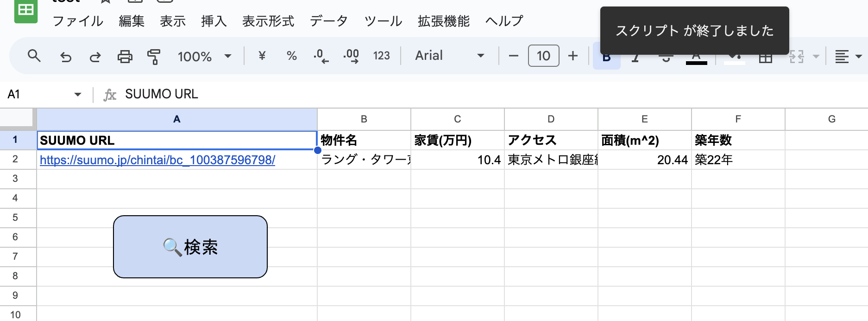Open horizontal align dropdown
The width and height of the screenshot is (868, 321).
[x=848, y=57]
